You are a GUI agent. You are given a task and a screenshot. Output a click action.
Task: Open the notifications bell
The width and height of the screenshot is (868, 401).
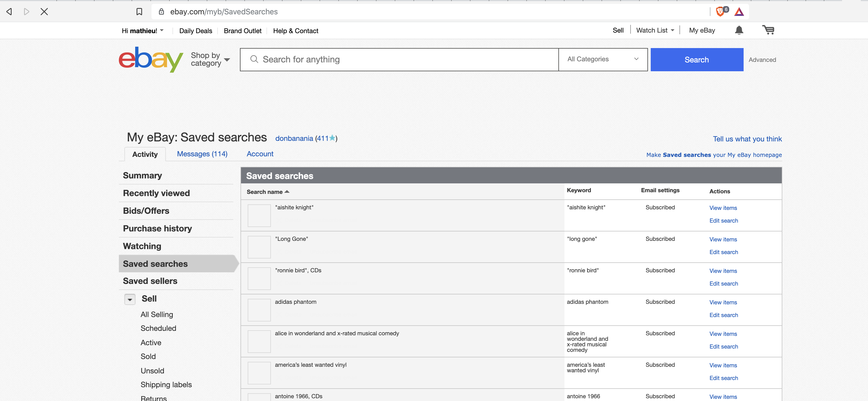point(739,30)
